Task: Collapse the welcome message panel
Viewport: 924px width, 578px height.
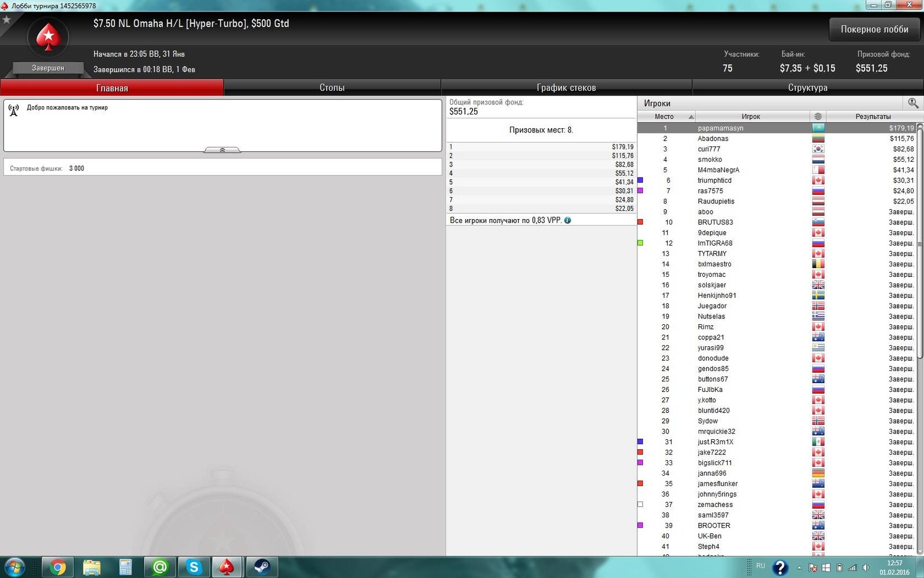Action: coord(222,150)
